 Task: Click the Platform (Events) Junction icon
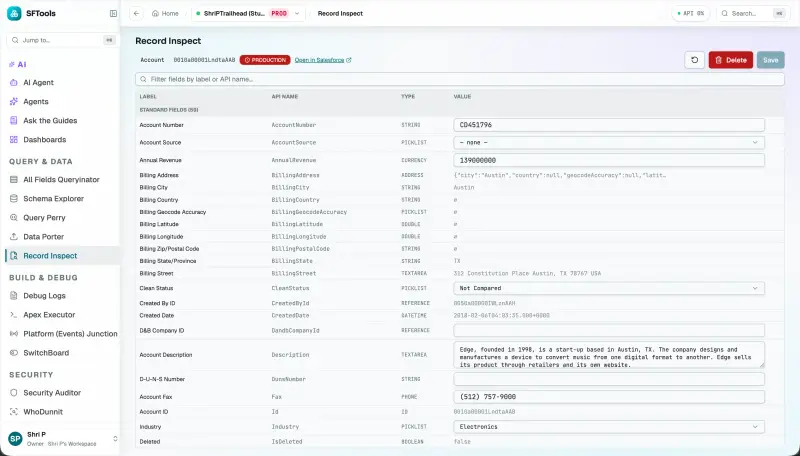pyautogui.click(x=14, y=334)
